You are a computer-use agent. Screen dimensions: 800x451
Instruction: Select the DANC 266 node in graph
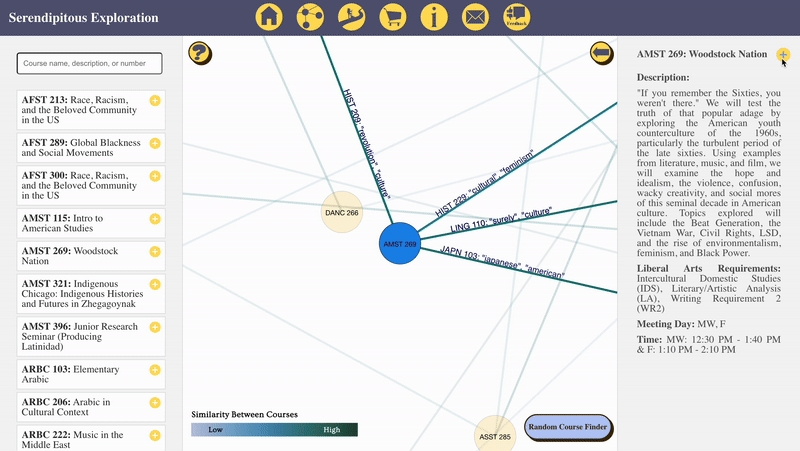click(342, 212)
